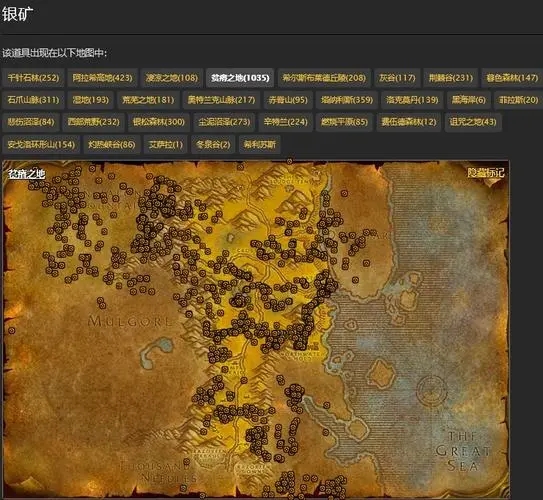The height and width of the screenshot is (500, 543).
Task: Show the 安戈洛环形山(154) map
Action: coord(41,144)
